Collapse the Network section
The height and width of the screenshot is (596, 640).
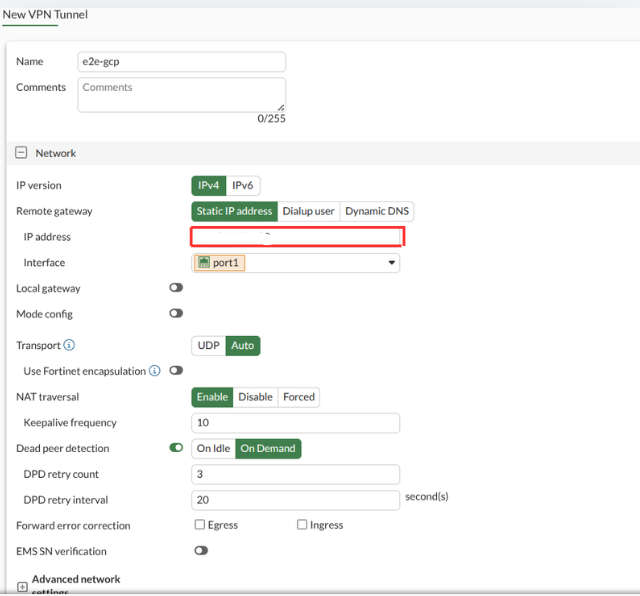click(x=21, y=153)
